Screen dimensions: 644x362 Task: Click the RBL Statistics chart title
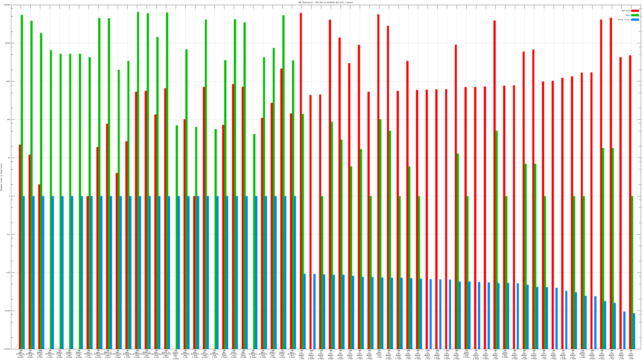click(x=325, y=2)
